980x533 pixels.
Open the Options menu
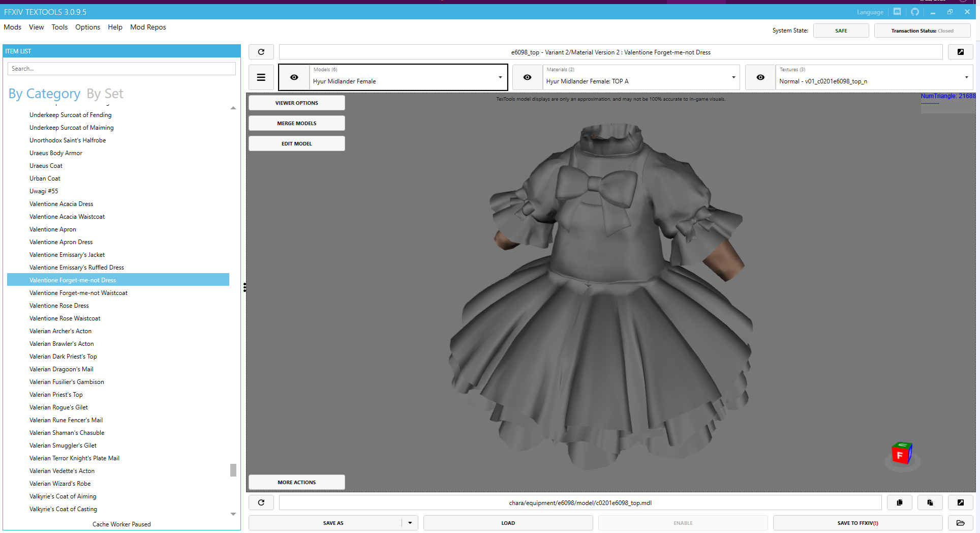coord(87,27)
